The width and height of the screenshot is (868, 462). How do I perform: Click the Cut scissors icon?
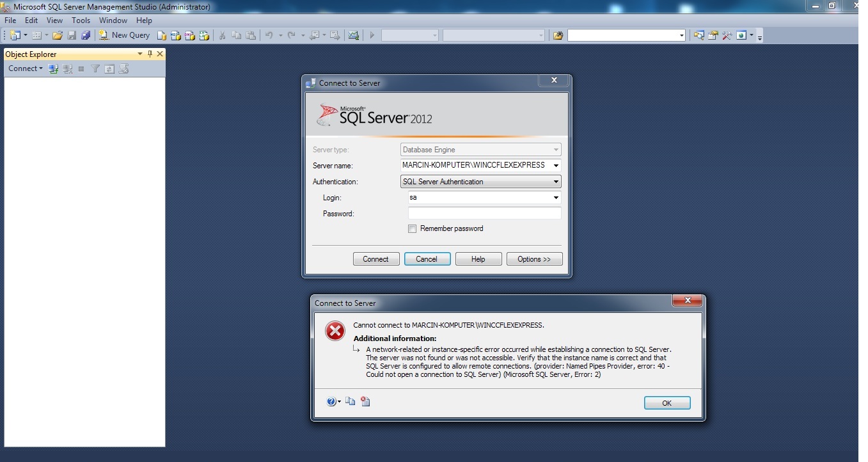coord(223,35)
